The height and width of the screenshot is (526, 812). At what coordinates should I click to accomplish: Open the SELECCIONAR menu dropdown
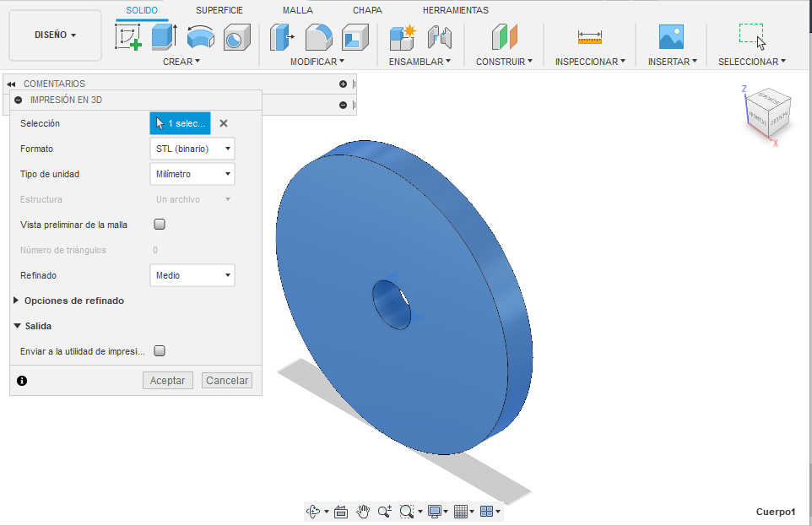751,62
